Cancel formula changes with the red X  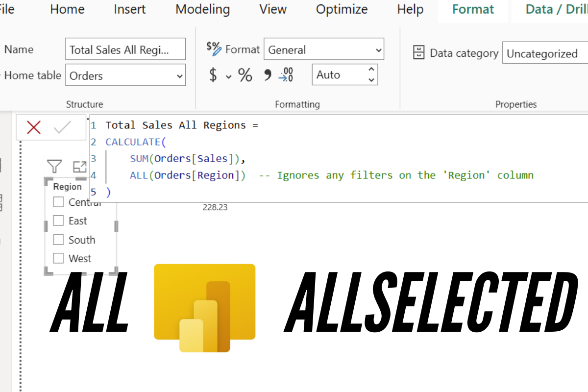33,127
